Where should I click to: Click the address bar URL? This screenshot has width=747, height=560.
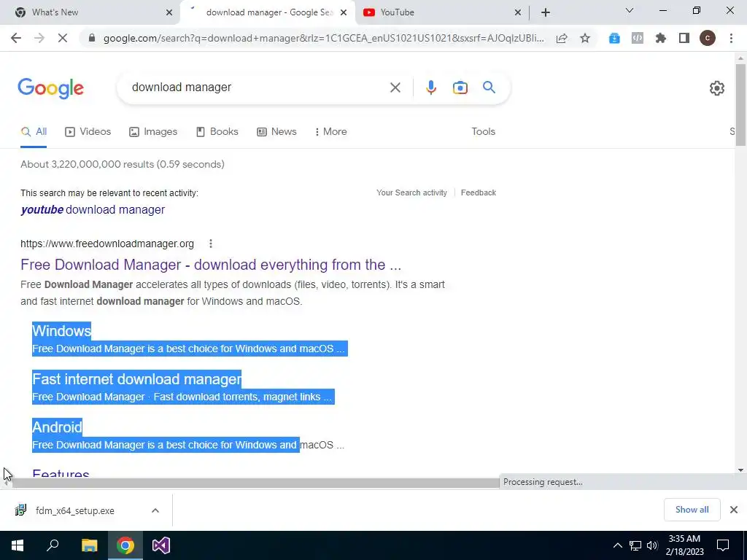click(x=323, y=38)
